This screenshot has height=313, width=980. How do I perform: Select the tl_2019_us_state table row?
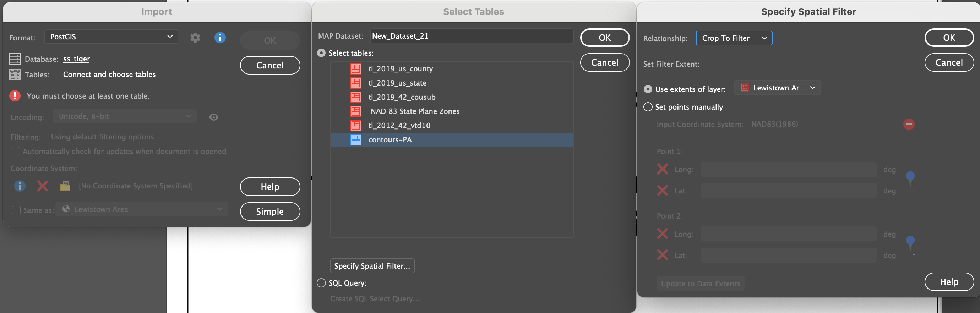pyautogui.click(x=452, y=83)
